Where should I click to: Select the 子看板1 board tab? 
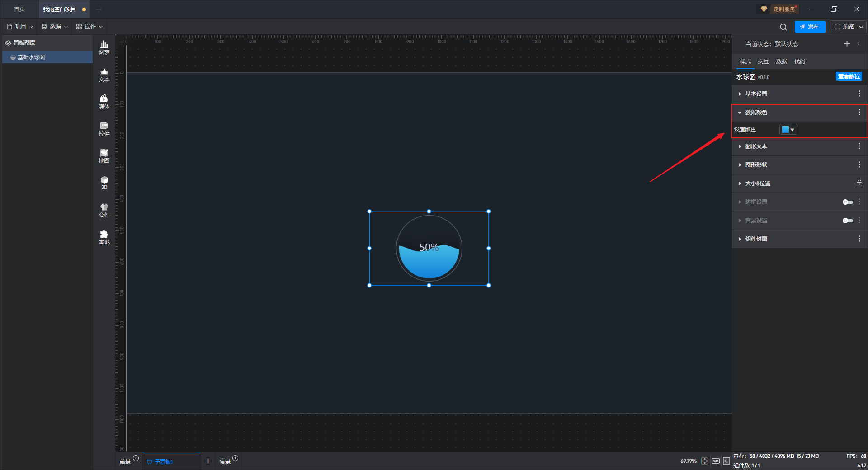coord(171,461)
